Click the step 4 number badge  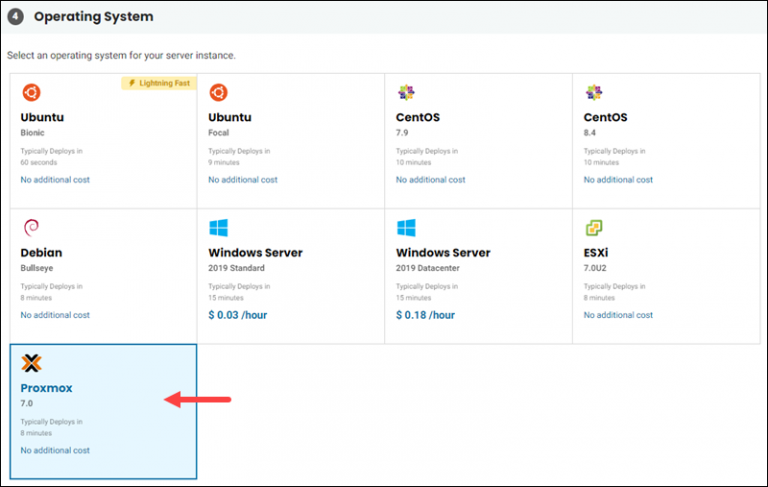coord(16,17)
